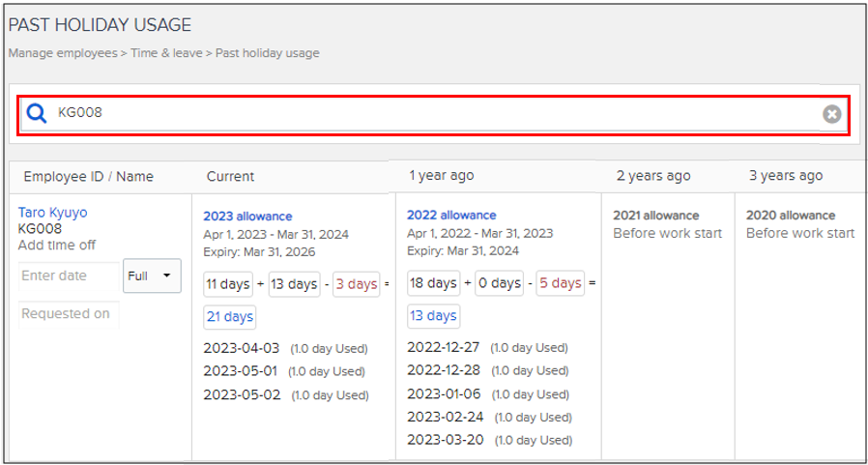868x465 pixels.
Task: Click the Enter date field
Action: 69,276
